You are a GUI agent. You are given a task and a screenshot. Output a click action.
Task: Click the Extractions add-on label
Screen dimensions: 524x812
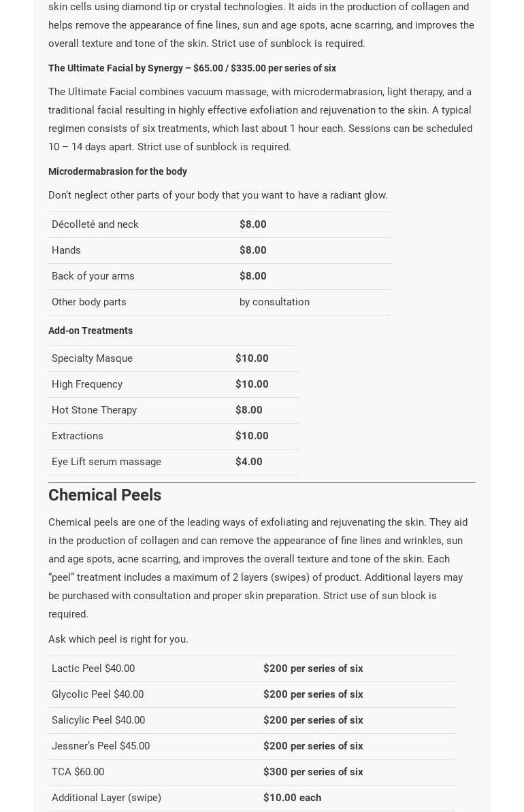point(78,436)
